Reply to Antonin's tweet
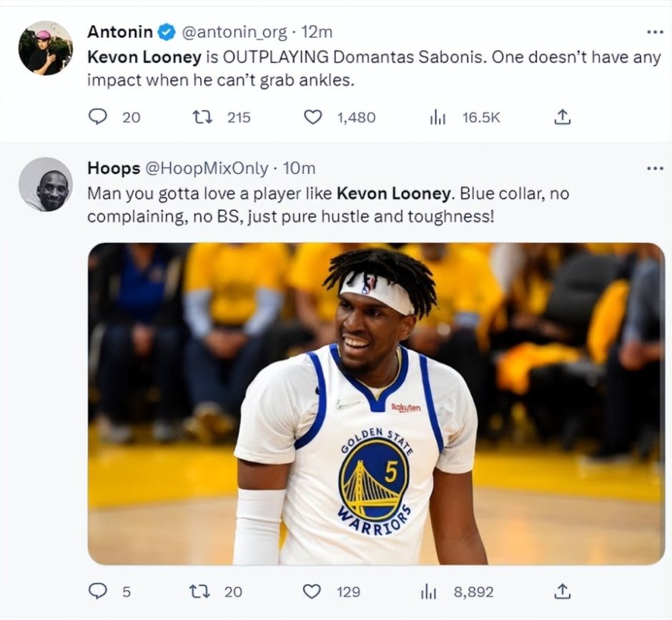672x620 pixels. tap(97, 117)
